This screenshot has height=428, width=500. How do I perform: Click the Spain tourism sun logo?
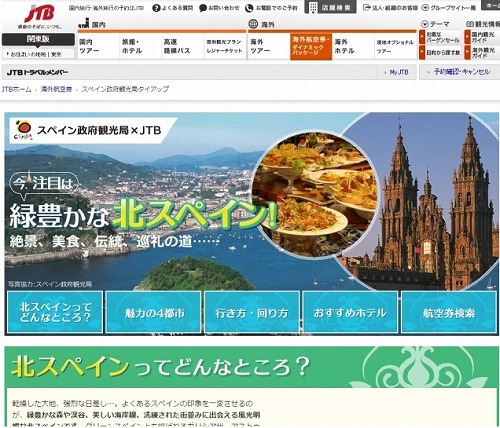(23, 130)
